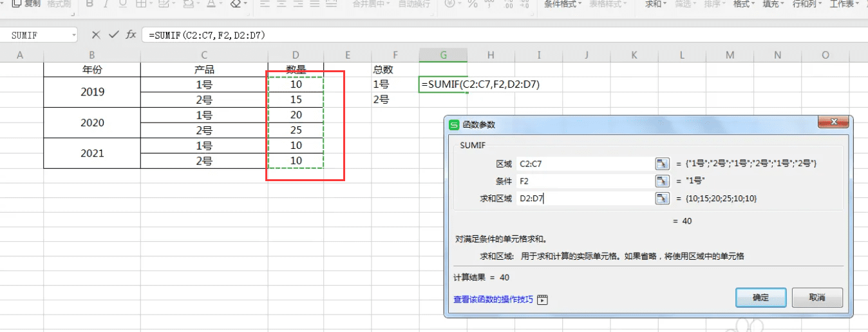The image size is (868, 332).
Task: Select column header K
Action: click(634, 55)
